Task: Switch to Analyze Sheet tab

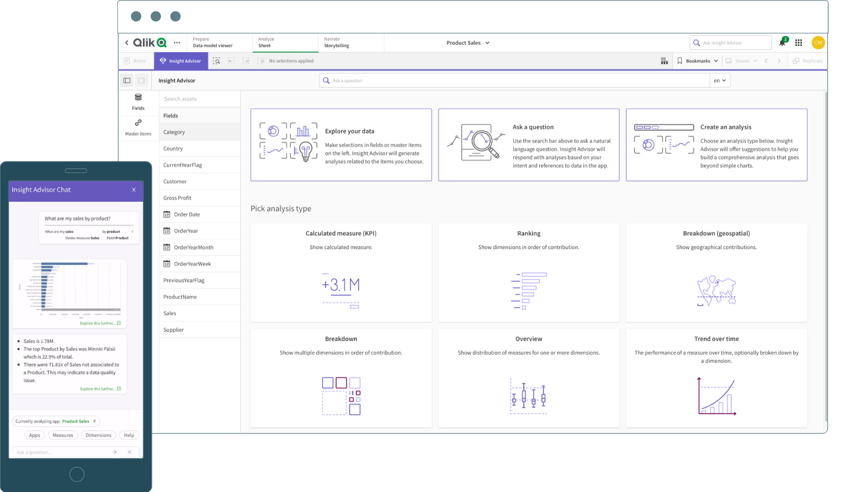Action: 285,42
